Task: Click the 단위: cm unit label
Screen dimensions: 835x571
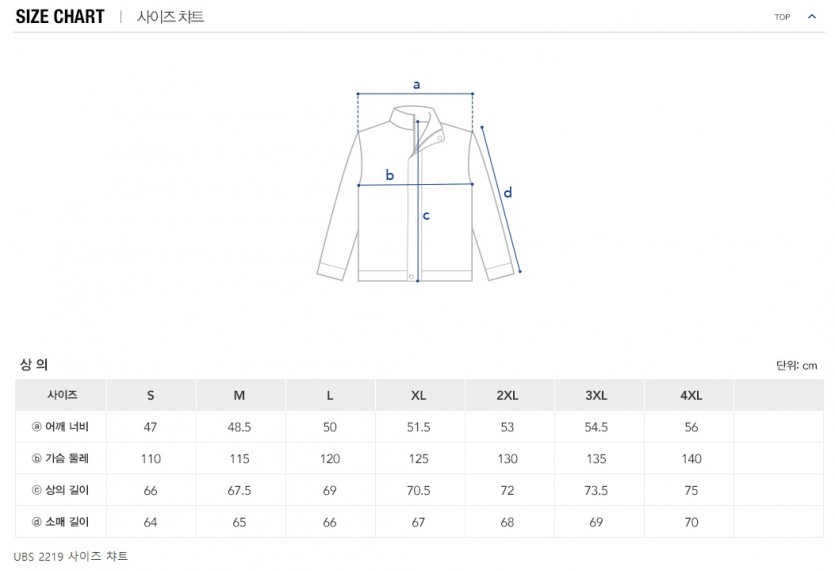Action: pyautogui.click(x=796, y=366)
